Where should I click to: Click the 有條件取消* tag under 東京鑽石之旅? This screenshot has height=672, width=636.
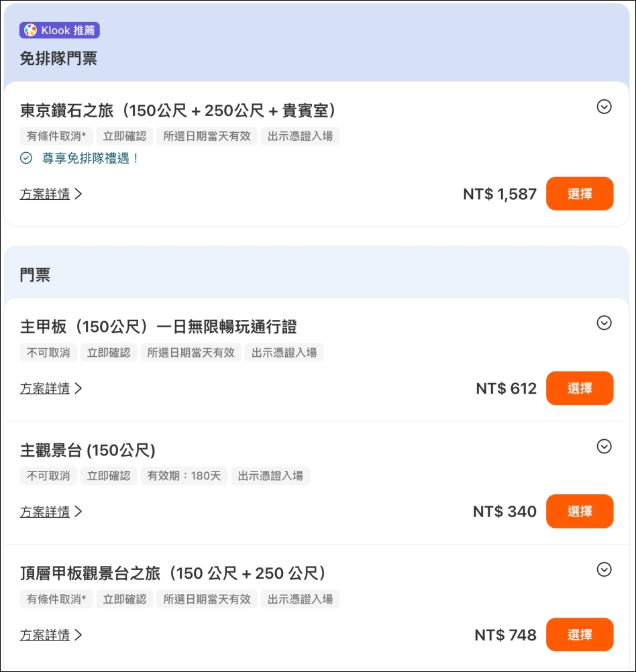click(56, 136)
